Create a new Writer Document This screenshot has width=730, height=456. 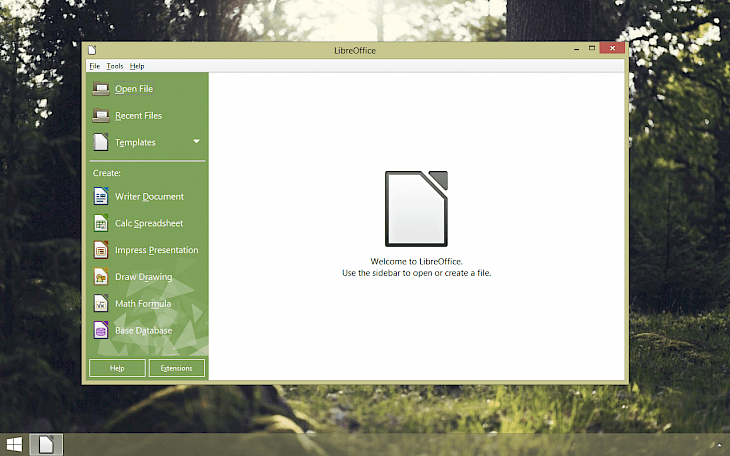[147, 196]
